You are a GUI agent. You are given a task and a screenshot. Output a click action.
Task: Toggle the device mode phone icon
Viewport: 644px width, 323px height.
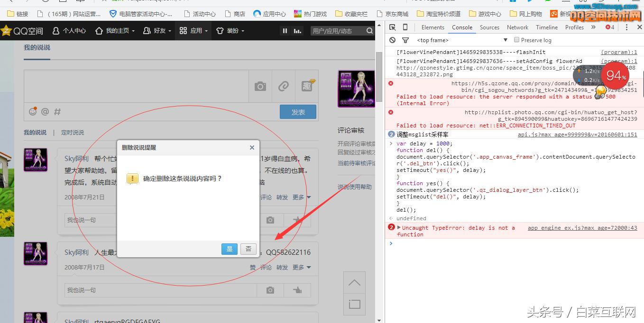405,27
